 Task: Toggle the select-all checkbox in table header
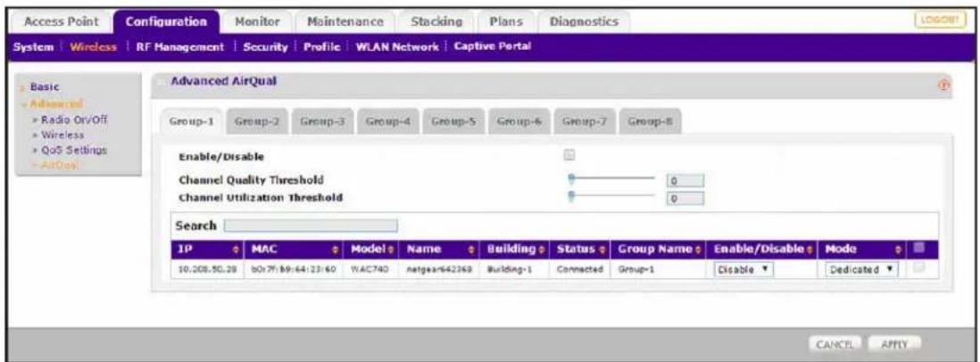tap(917, 250)
